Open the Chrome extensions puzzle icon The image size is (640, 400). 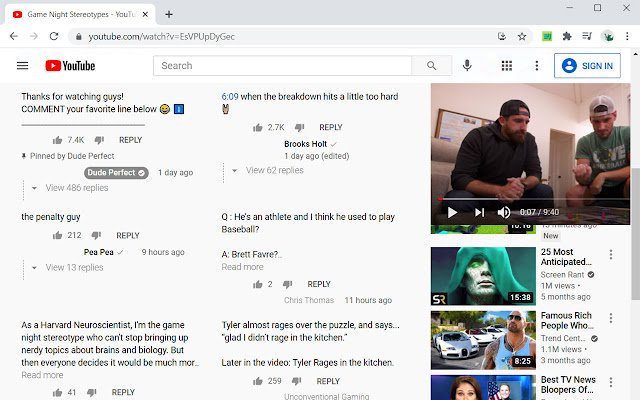[567, 36]
